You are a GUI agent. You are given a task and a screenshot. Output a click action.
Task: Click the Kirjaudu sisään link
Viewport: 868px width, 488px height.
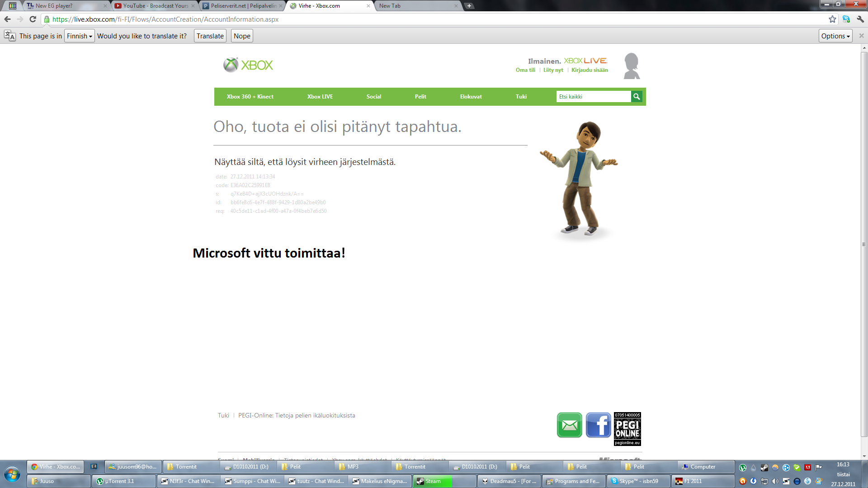pyautogui.click(x=590, y=70)
